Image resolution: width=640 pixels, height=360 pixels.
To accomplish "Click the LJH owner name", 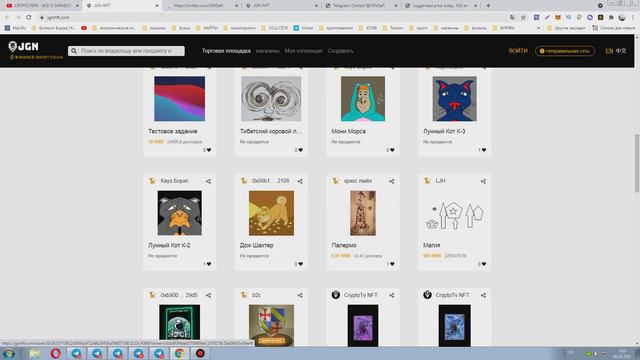I will pos(440,181).
